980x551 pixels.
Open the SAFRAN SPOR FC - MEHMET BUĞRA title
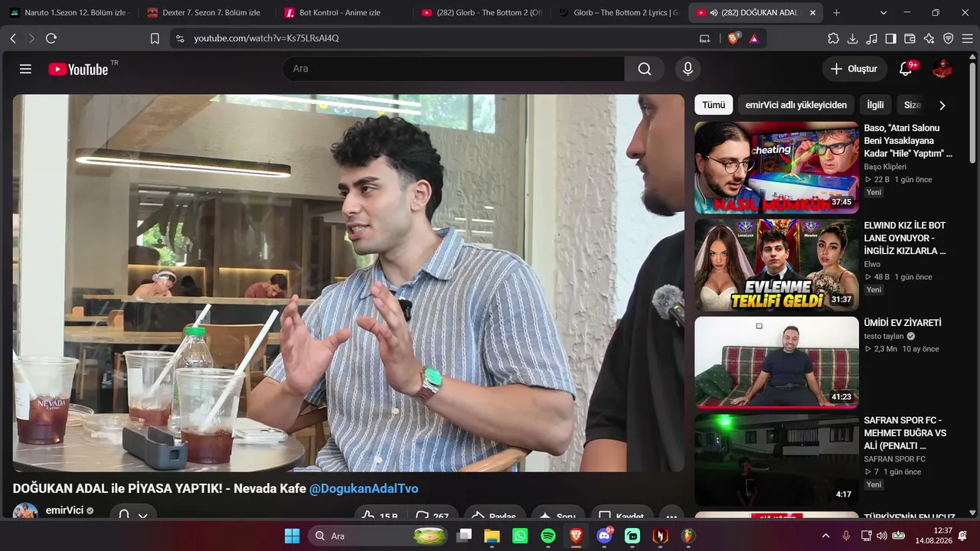coord(905,433)
